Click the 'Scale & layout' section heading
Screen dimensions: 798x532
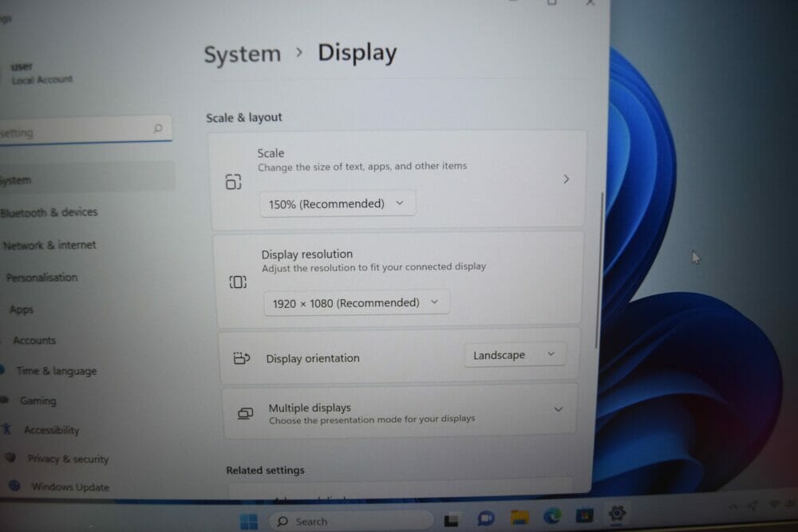tap(243, 117)
